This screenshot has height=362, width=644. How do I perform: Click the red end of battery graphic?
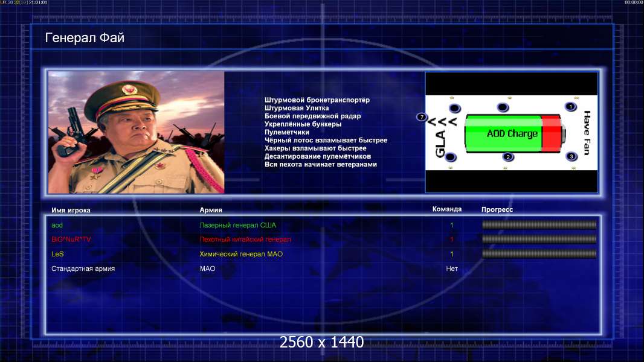click(552, 134)
